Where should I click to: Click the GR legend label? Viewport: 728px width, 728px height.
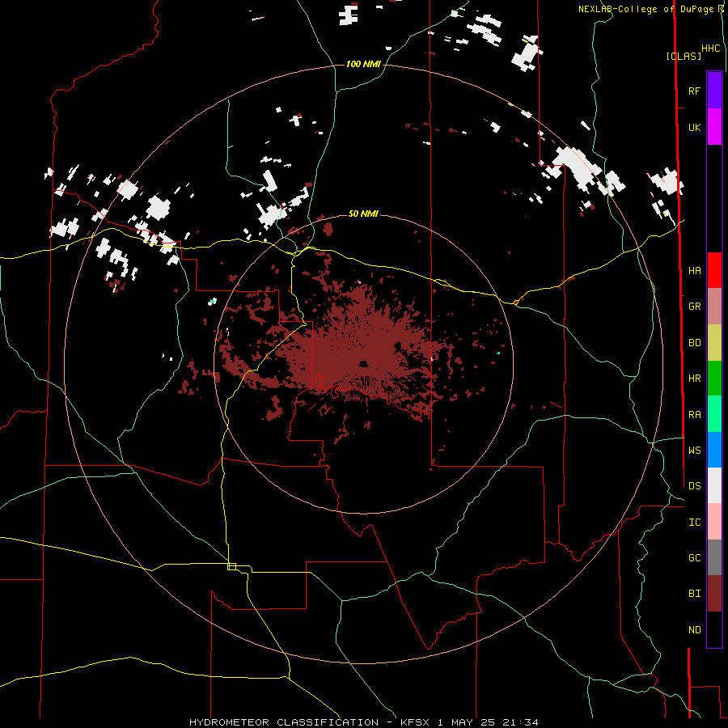coord(694,307)
